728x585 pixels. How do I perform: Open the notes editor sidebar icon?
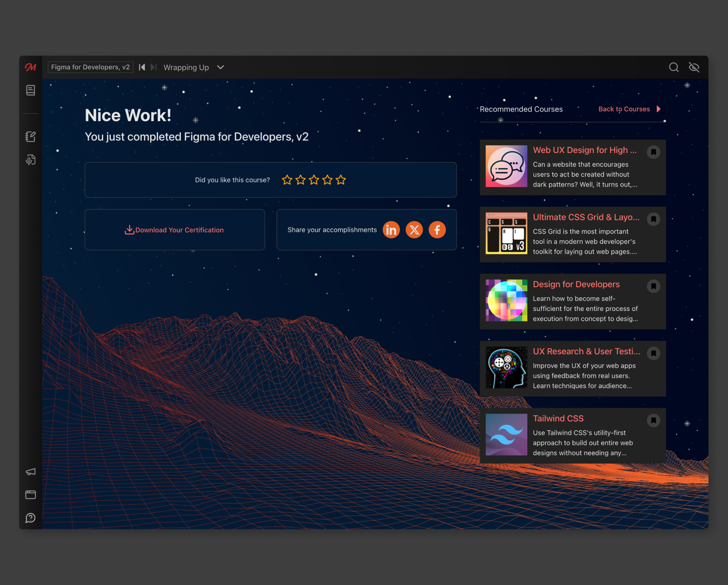[x=30, y=137]
